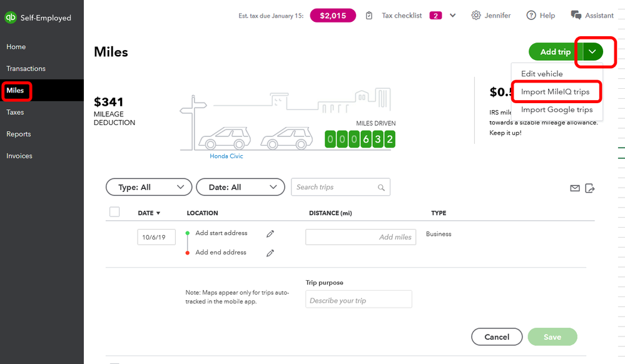Image resolution: width=625 pixels, height=364 pixels.
Task: Open the Assistant chat icon
Action: [x=576, y=15]
